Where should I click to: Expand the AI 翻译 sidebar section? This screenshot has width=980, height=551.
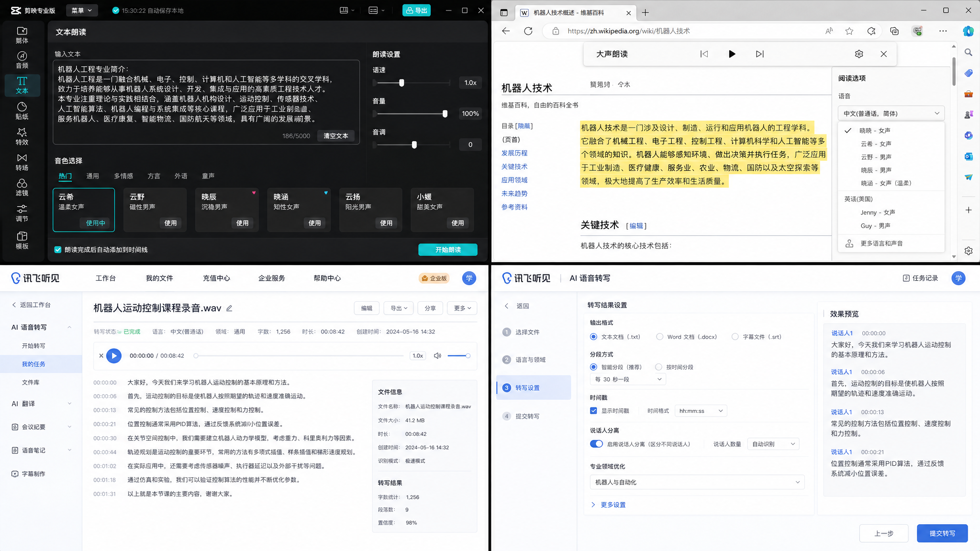click(41, 404)
